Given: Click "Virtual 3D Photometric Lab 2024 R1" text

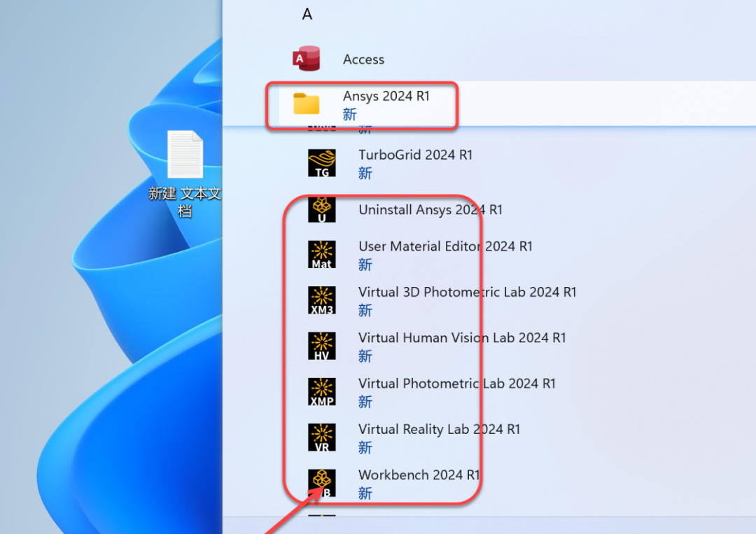Looking at the screenshot, I should pos(467,292).
